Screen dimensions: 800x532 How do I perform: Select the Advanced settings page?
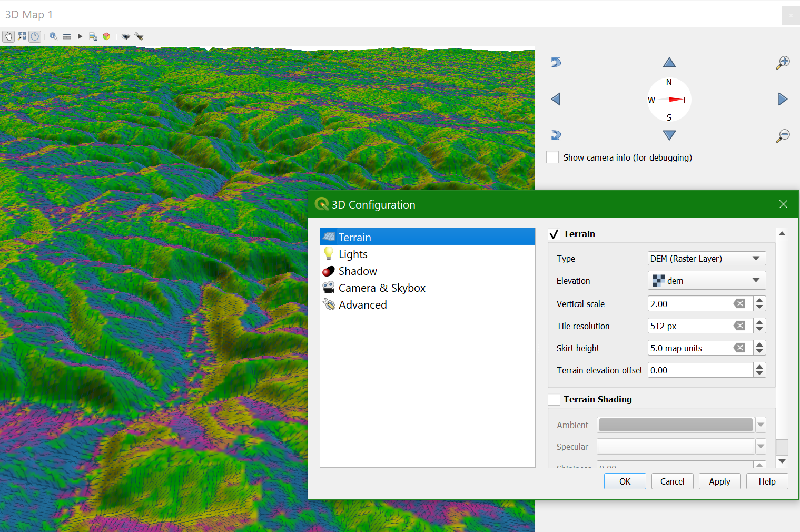click(428, 304)
